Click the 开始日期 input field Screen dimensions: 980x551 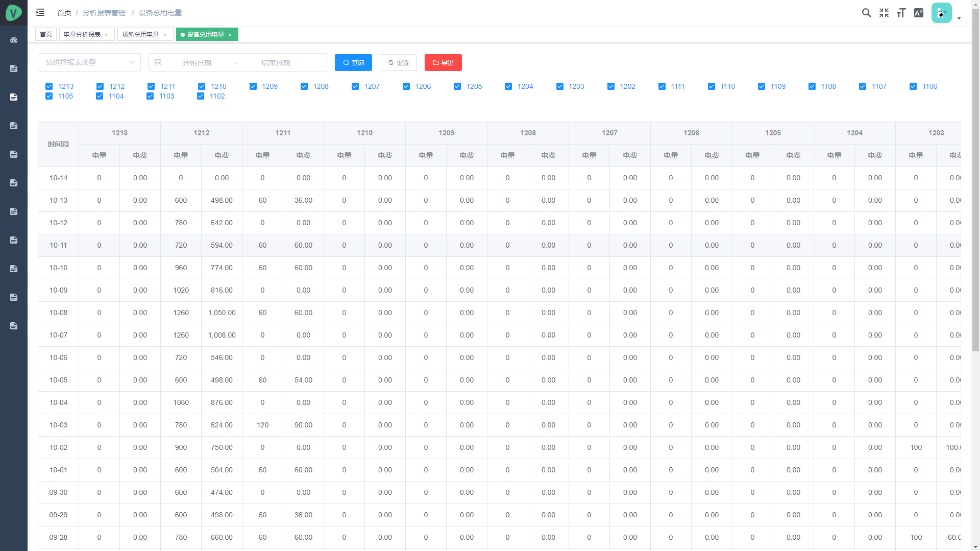[197, 62]
